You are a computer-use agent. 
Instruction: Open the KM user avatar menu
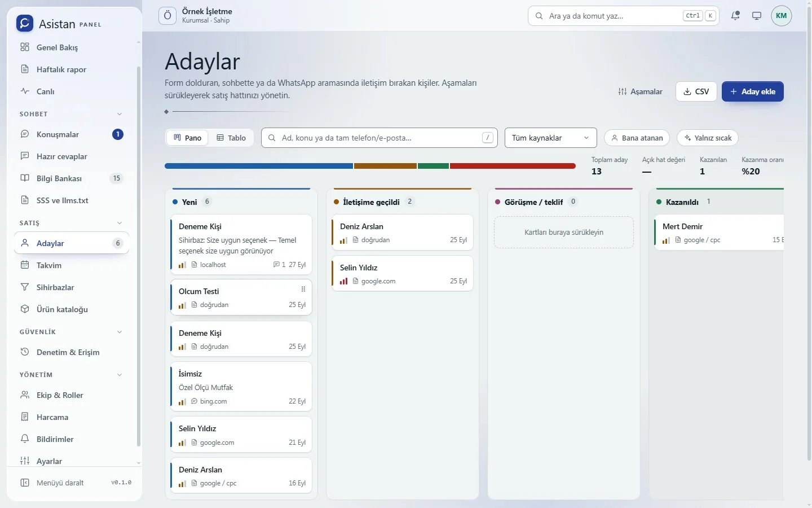(782, 16)
